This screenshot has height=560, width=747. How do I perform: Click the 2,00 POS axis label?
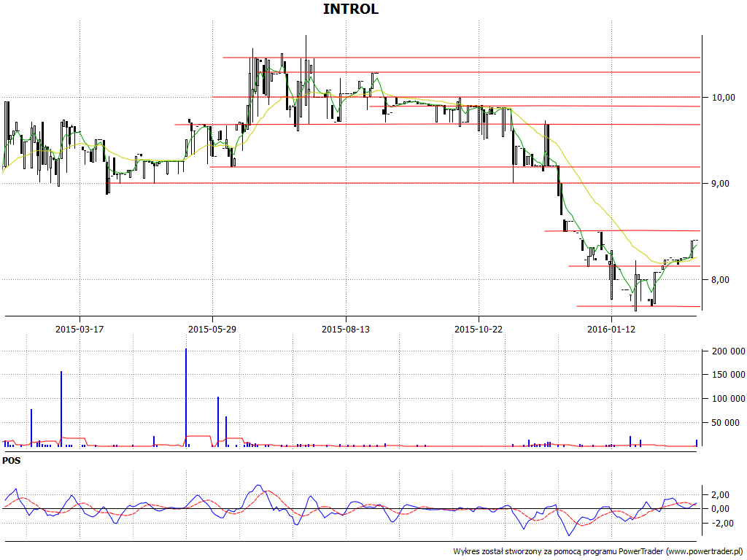click(x=719, y=494)
